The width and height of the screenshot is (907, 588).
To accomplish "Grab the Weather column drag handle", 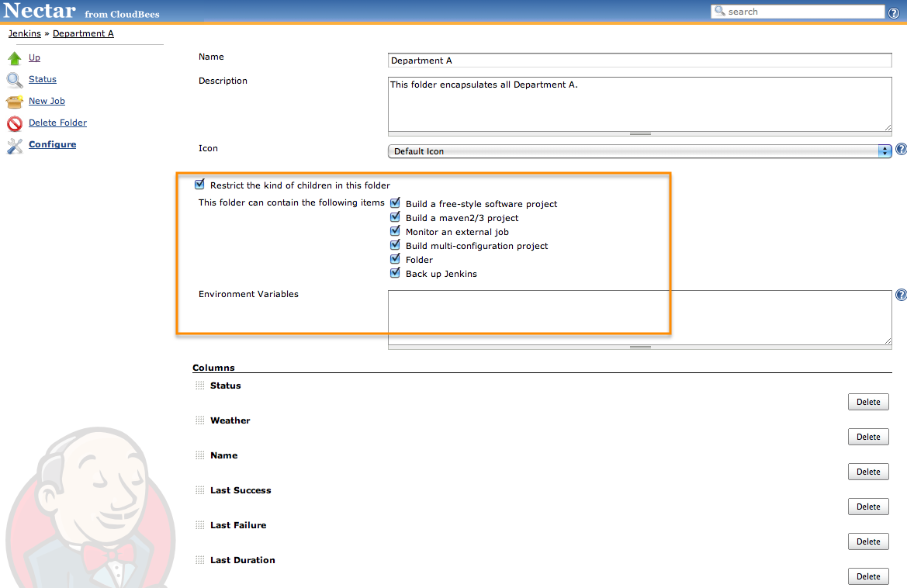I will (x=199, y=420).
